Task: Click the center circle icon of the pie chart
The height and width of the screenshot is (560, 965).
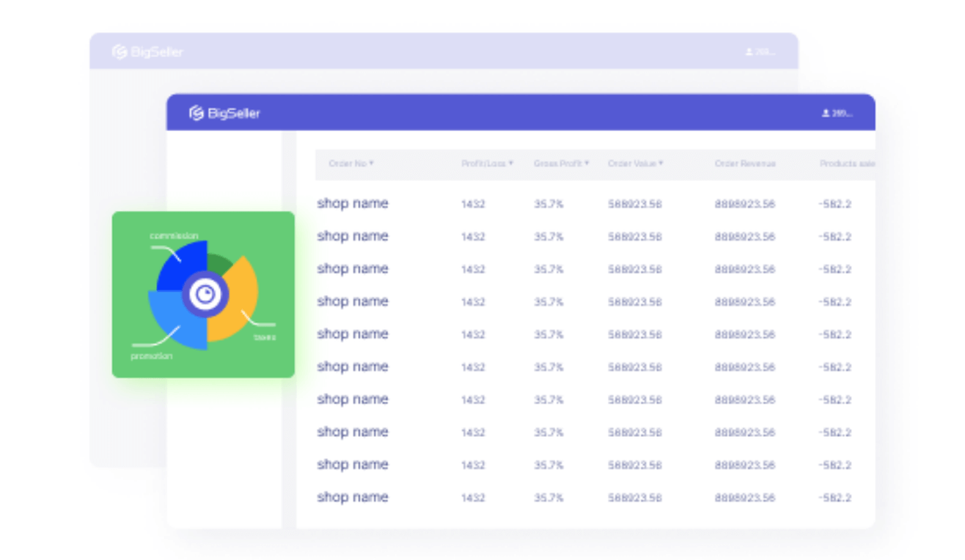Action: coord(205,295)
